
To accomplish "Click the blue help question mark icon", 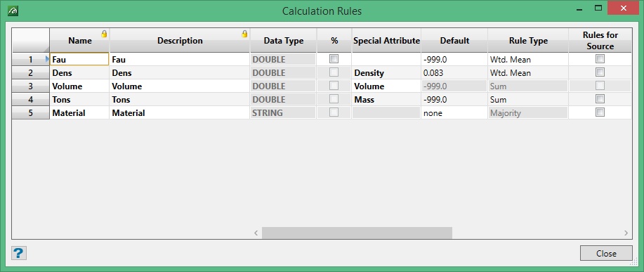I will (19, 253).
